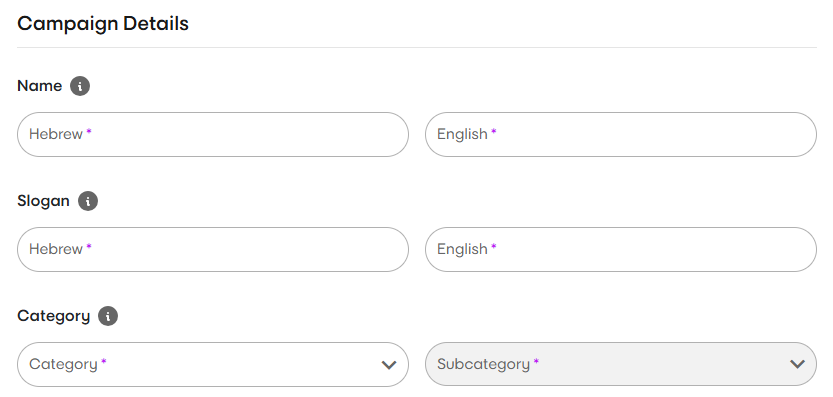Expand the Category dropdown
The height and width of the screenshot is (397, 833).
click(x=213, y=365)
